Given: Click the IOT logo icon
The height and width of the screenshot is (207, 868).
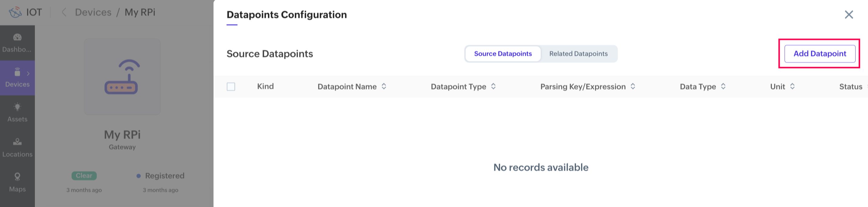Looking at the screenshot, I should coord(15,12).
